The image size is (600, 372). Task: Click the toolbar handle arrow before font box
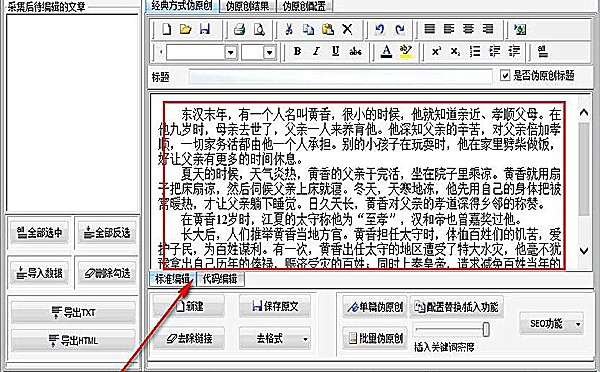point(161,52)
